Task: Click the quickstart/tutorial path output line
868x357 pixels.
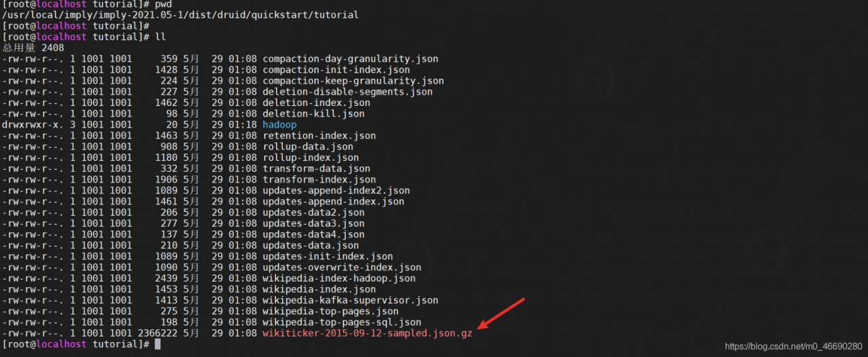Action: click(x=181, y=15)
